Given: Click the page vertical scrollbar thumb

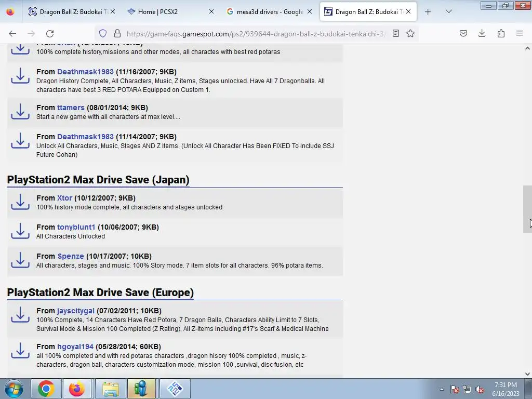Looking at the screenshot, I should [527, 209].
